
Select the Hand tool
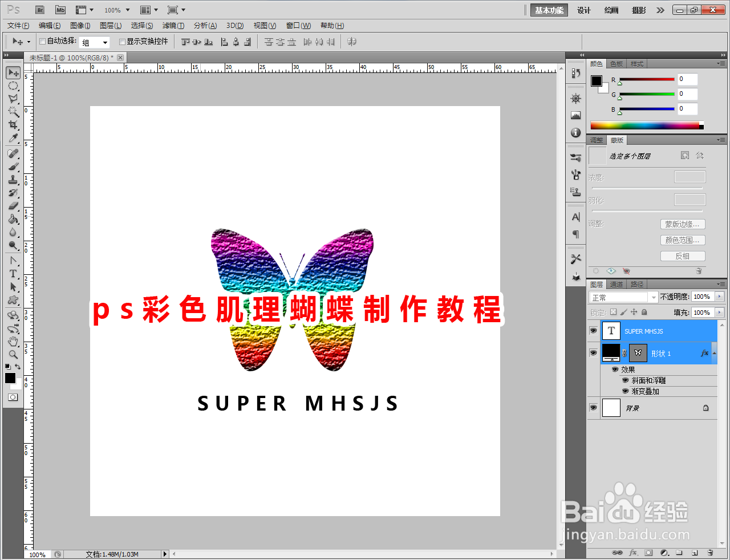click(13, 342)
